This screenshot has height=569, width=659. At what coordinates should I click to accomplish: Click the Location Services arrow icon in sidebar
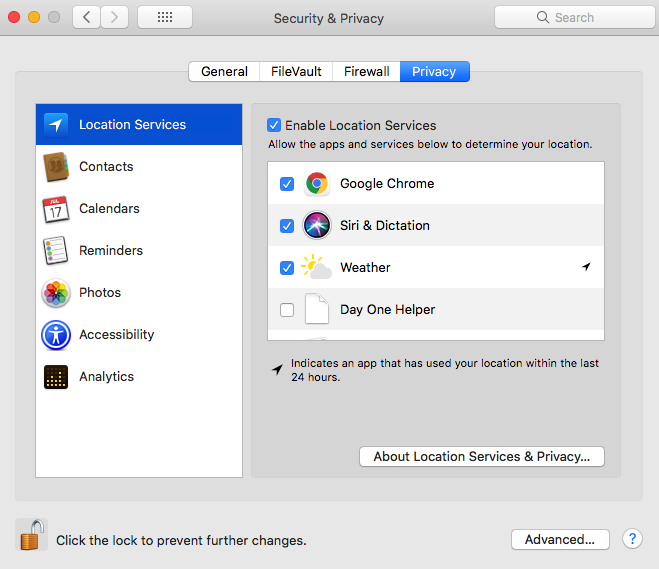tap(56, 125)
